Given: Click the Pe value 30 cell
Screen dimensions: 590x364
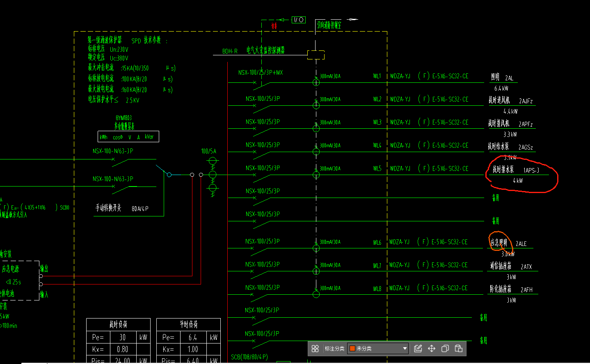Looking at the screenshot, I should coord(123,337).
